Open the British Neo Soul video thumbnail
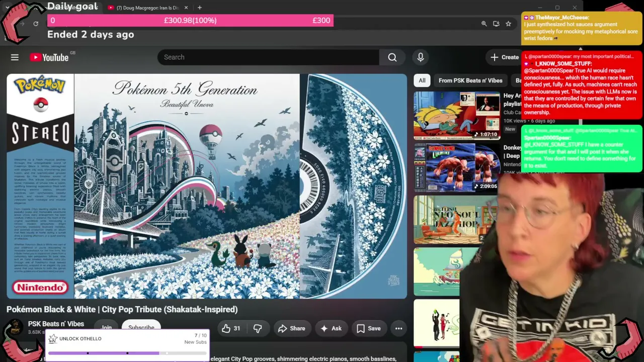Screen dimensions: 644x362 (x=455, y=220)
